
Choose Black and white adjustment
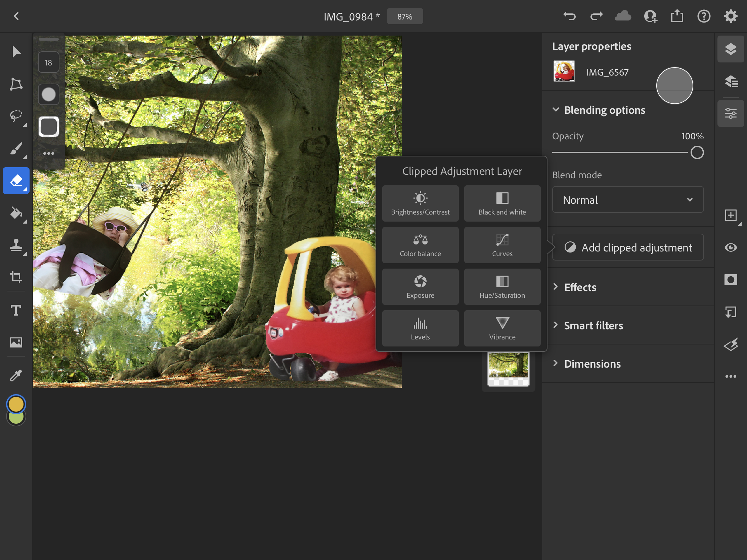[502, 203]
